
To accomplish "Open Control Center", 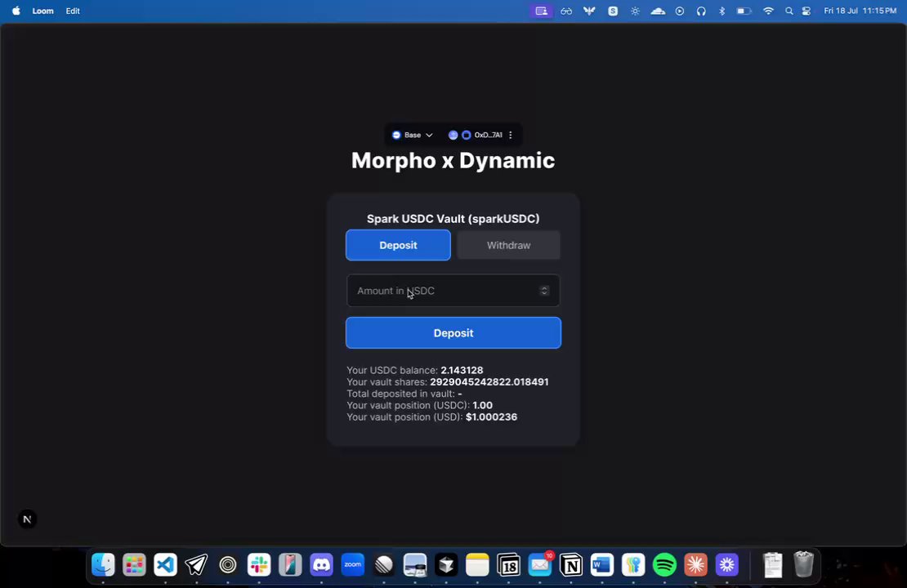I will pos(806,11).
